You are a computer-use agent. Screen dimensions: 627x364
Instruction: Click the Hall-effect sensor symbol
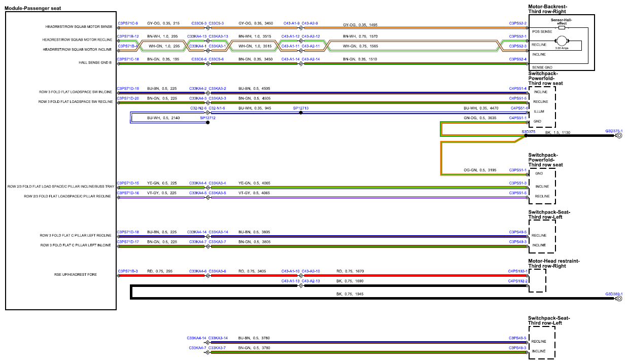561,28
